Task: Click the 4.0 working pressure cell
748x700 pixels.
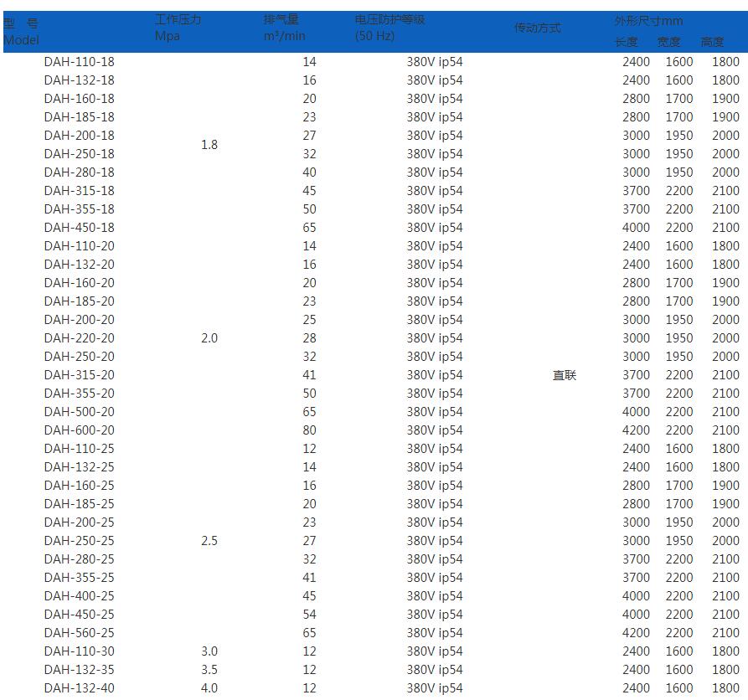Action: coord(209,688)
